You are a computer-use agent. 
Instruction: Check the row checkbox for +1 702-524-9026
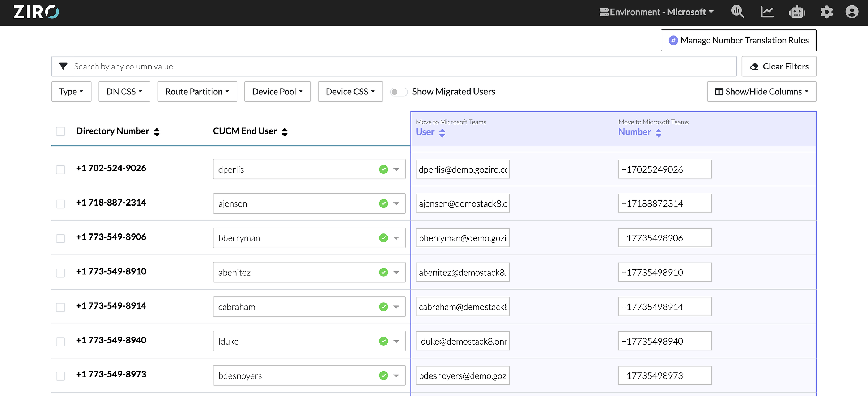[60, 169]
